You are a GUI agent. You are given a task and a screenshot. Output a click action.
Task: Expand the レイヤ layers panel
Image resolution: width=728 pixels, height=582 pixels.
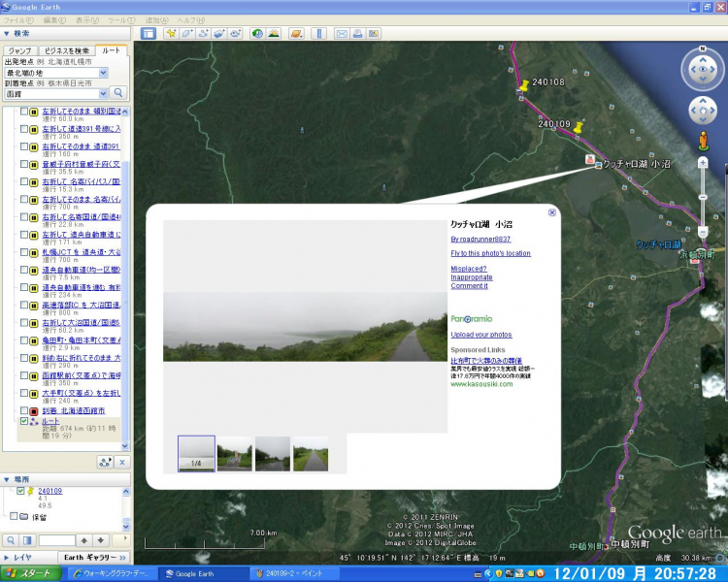pos(7,558)
